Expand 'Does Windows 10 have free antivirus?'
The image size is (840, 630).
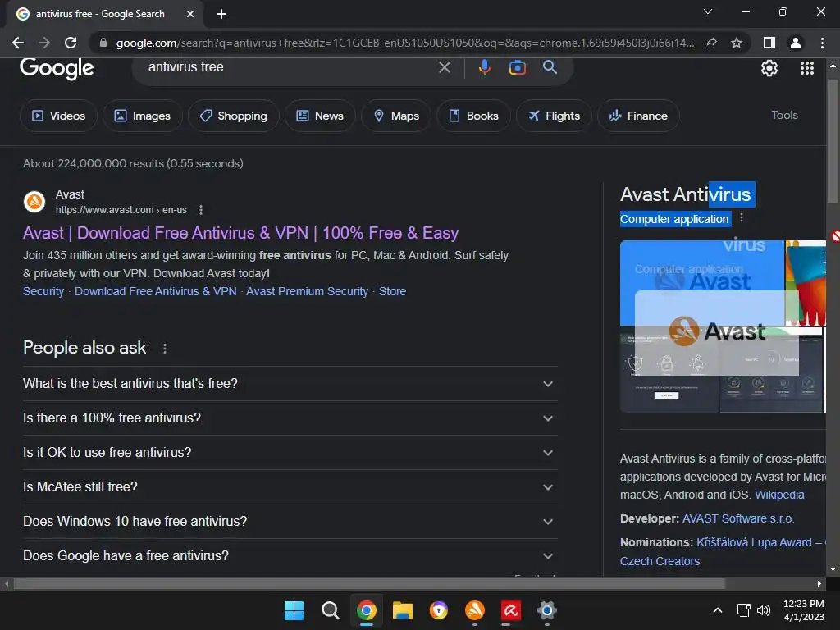[290, 521]
